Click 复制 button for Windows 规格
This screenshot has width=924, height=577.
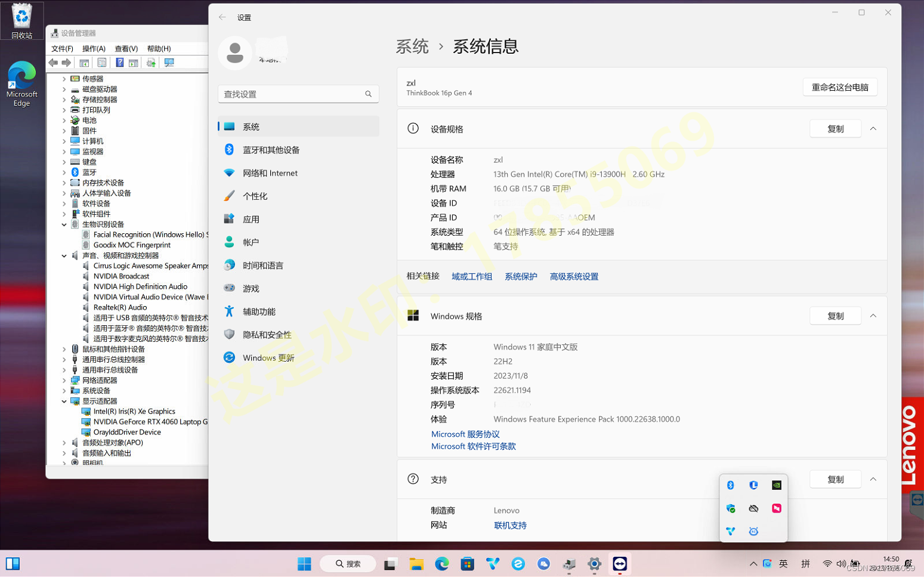coord(835,316)
